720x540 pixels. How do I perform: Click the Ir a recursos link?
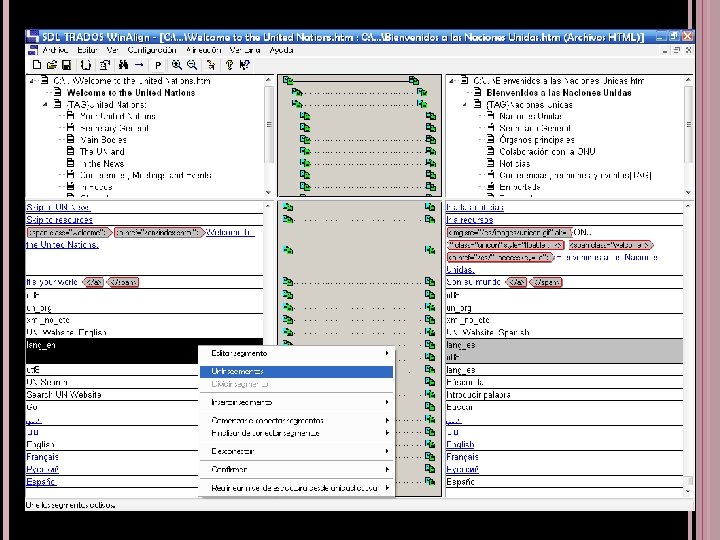pos(470,219)
